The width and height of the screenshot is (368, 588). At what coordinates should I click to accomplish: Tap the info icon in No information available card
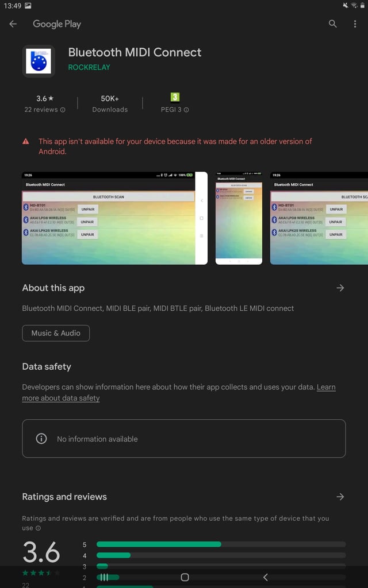(x=41, y=439)
